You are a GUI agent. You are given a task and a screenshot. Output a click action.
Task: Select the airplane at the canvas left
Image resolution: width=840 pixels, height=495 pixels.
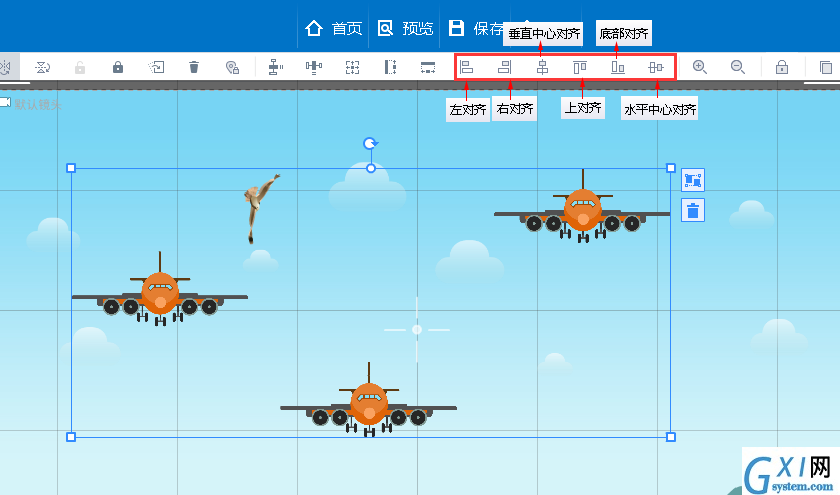click(160, 289)
